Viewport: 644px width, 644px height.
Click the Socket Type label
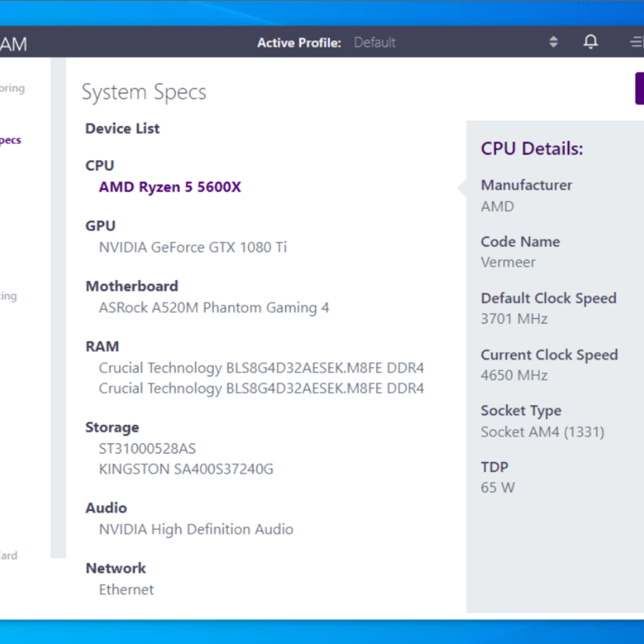521,411
